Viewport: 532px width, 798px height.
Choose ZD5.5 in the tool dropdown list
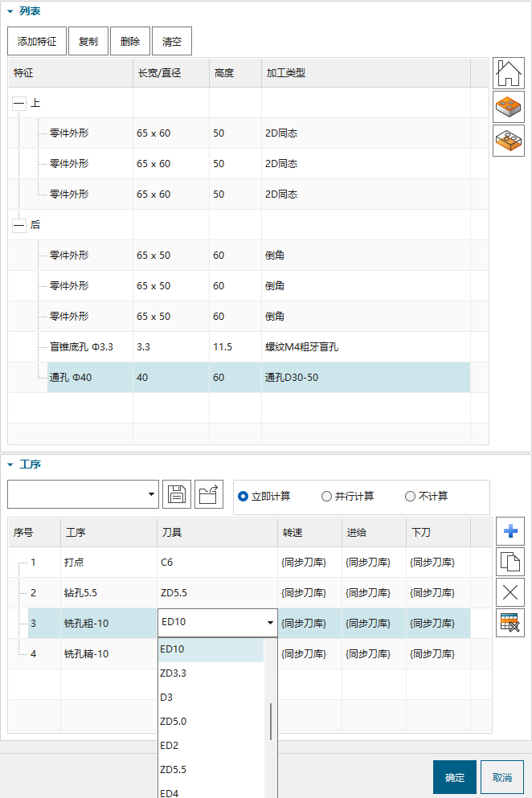pos(211,770)
